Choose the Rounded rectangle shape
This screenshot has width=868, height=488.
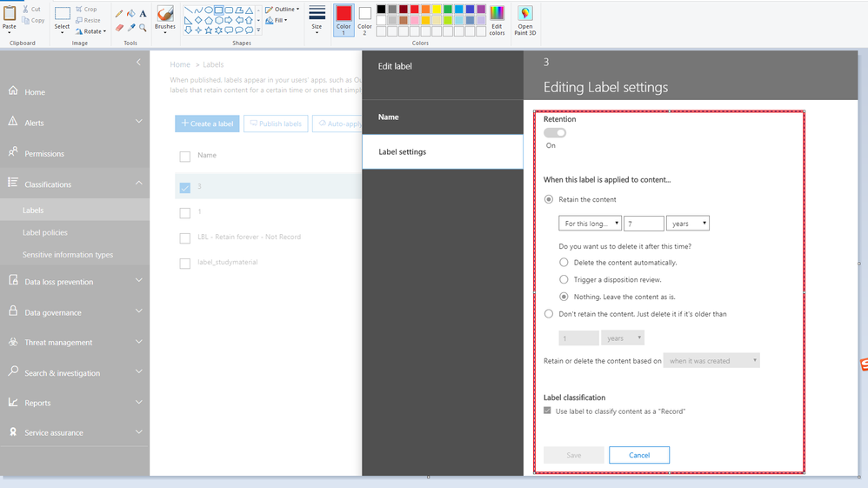click(229, 10)
